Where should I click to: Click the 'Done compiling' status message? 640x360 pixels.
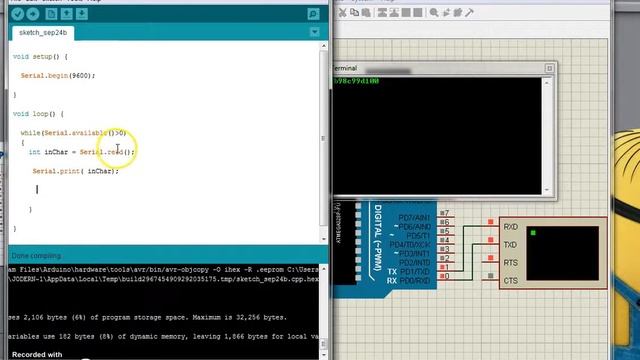(36, 256)
